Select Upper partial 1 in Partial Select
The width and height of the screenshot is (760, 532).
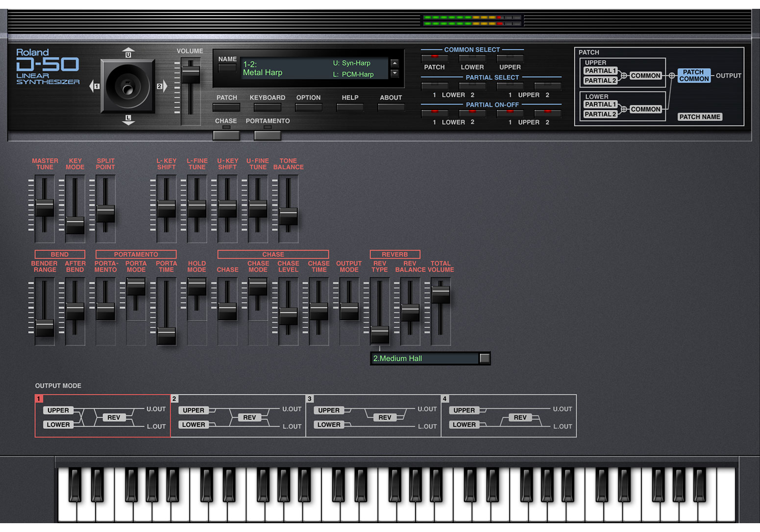[510, 86]
